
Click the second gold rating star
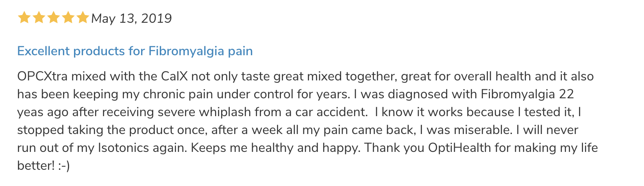39,18
